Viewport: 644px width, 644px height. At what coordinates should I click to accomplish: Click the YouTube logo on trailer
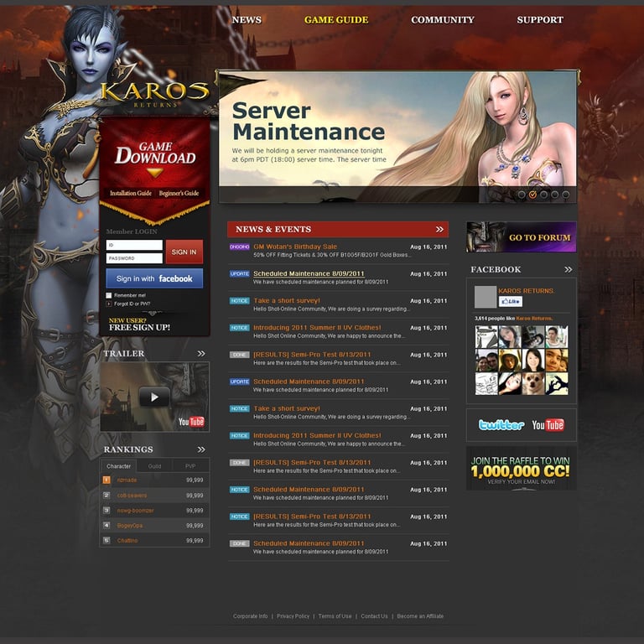(x=191, y=422)
